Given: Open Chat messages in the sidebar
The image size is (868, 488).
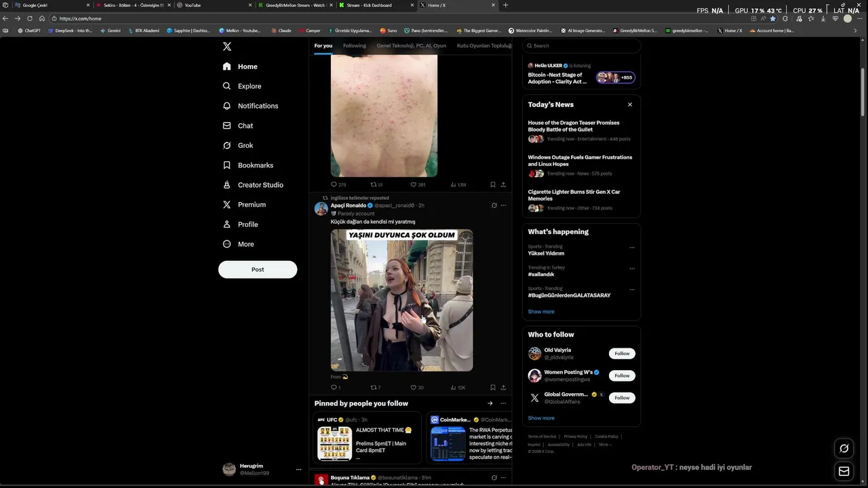Looking at the screenshot, I should tap(238, 125).
